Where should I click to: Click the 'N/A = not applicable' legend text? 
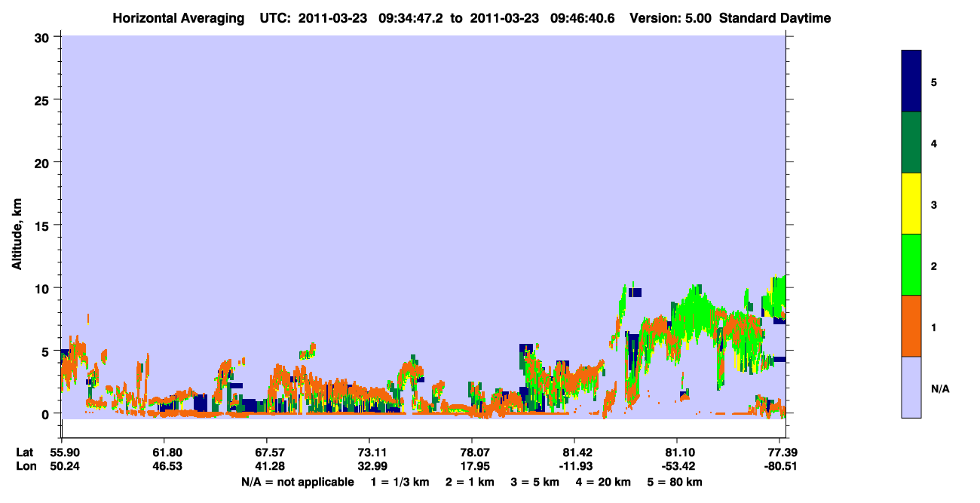click(297, 482)
